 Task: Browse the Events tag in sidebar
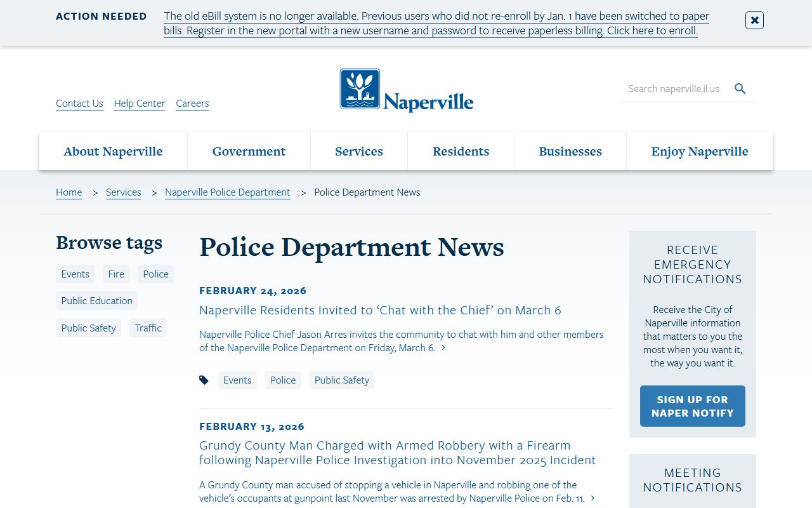point(75,274)
